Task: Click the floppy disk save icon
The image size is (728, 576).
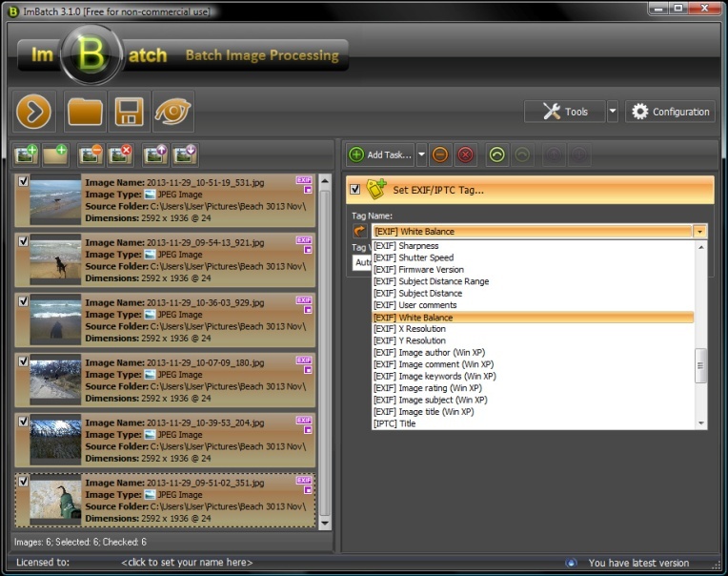Action: point(129,113)
